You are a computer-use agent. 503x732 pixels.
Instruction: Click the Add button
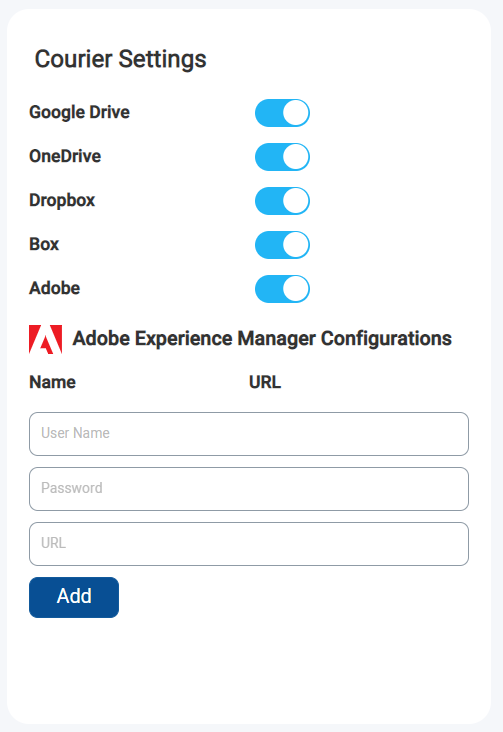[x=74, y=597]
